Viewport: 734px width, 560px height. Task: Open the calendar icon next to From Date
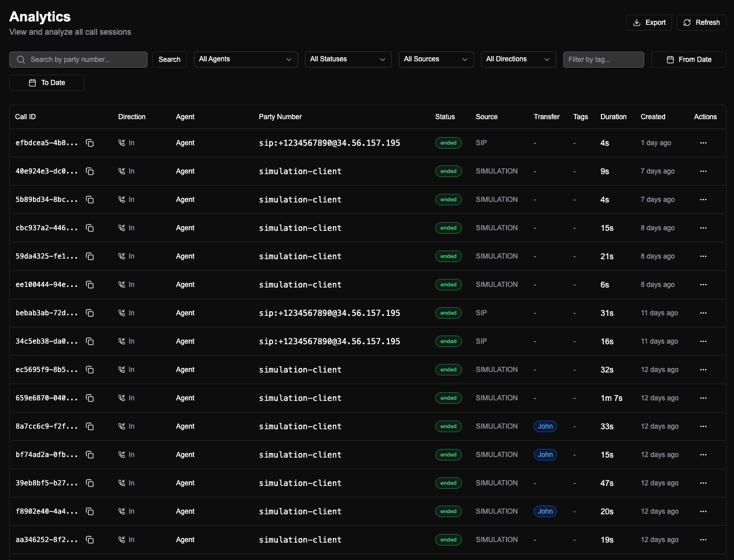[670, 59]
